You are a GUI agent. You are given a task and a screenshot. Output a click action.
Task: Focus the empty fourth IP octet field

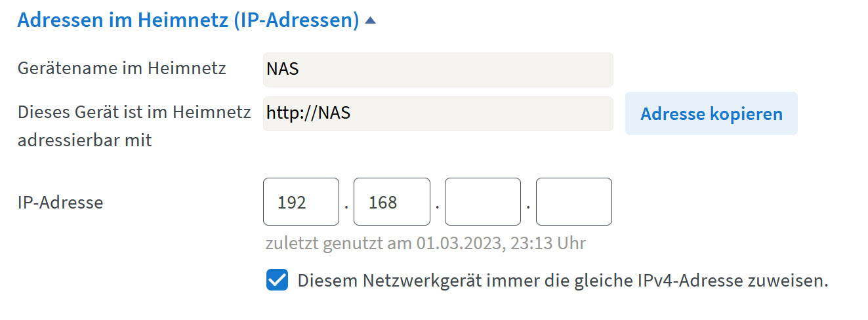coord(574,202)
